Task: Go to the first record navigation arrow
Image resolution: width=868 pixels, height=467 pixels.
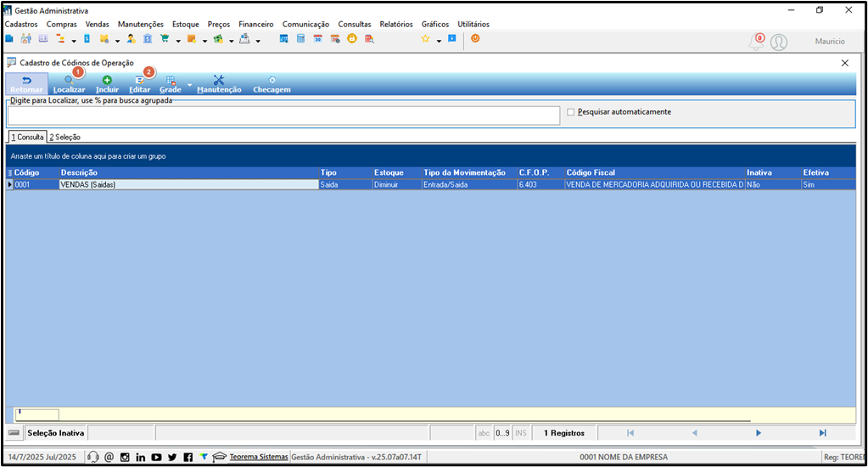Action: [630, 433]
